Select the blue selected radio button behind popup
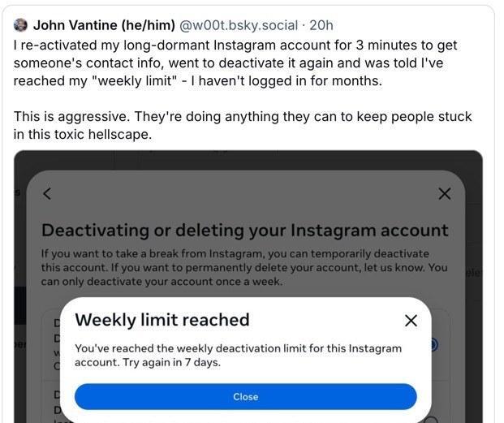 [x=434, y=345]
